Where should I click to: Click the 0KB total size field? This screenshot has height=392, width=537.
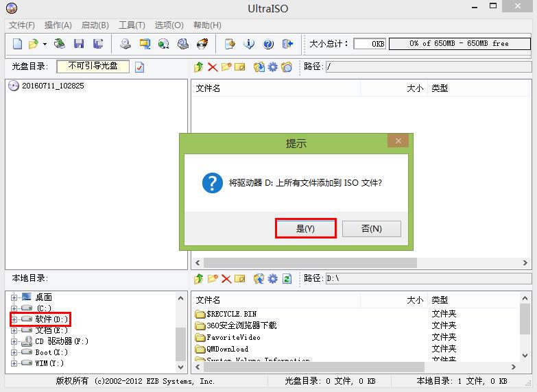tap(370, 44)
